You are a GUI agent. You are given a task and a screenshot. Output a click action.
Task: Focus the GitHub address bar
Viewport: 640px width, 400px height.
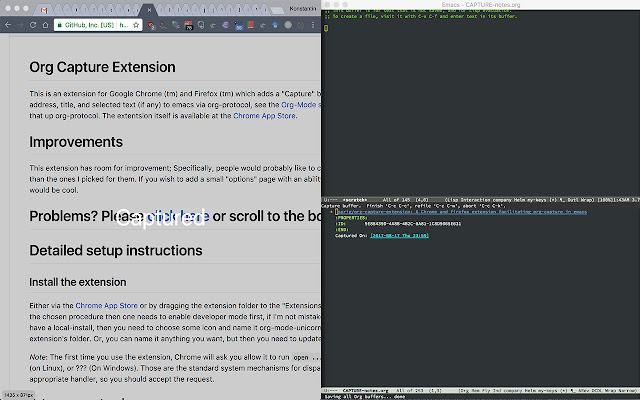tap(98, 25)
